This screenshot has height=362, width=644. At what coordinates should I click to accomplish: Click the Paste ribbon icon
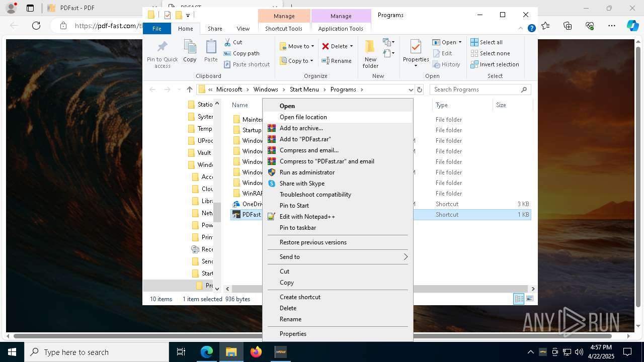click(x=211, y=51)
